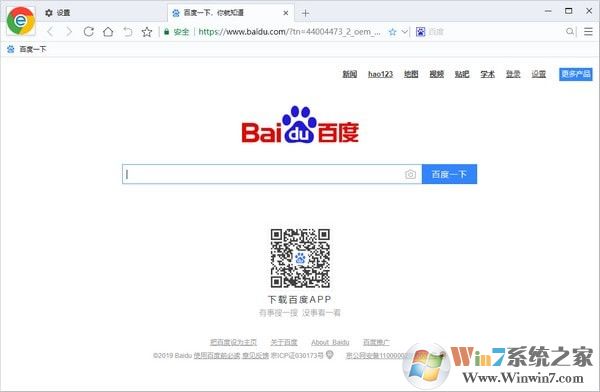Image resolution: width=600 pixels, height=392 pixels.
Task: Reload the page with refresh icon
Action: 89,32
